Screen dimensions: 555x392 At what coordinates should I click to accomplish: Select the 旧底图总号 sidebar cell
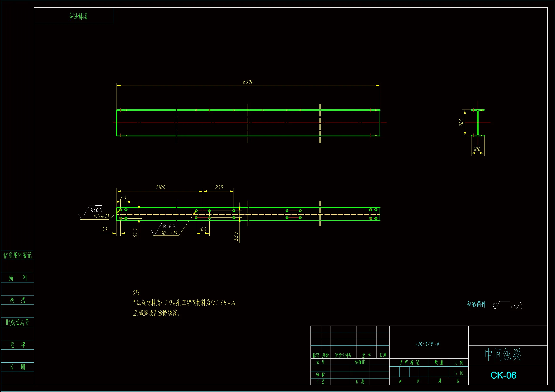click(17, 323)
